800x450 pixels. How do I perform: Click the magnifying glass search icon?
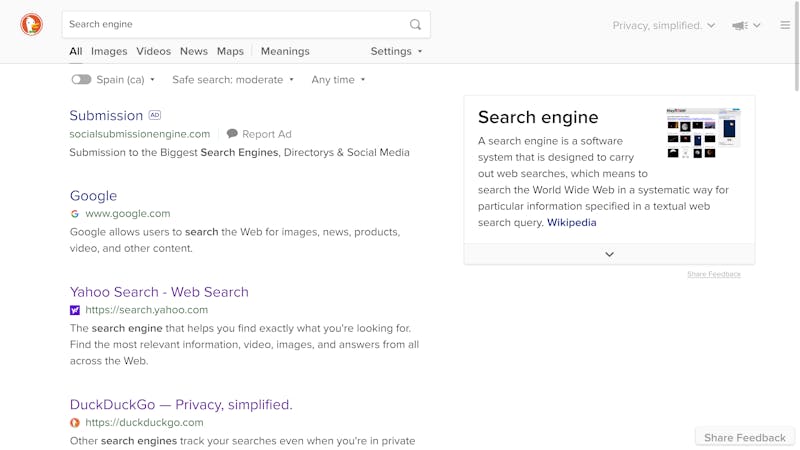point(415,24)
